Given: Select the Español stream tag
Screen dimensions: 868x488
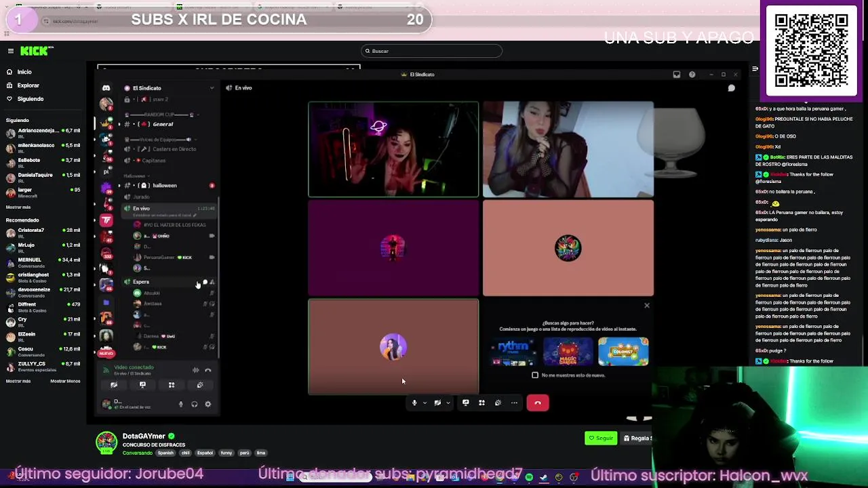Looking at the screenshot, I should [205, 453].
